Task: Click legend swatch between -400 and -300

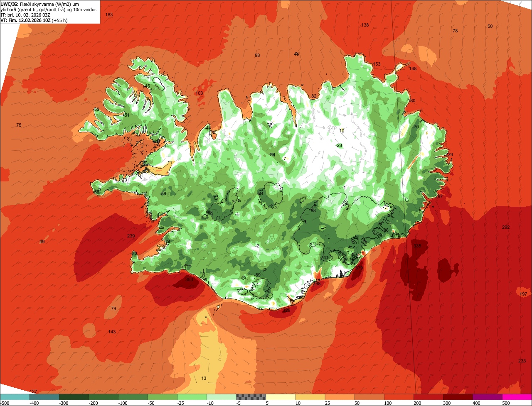Action: (x=44, y=397)
